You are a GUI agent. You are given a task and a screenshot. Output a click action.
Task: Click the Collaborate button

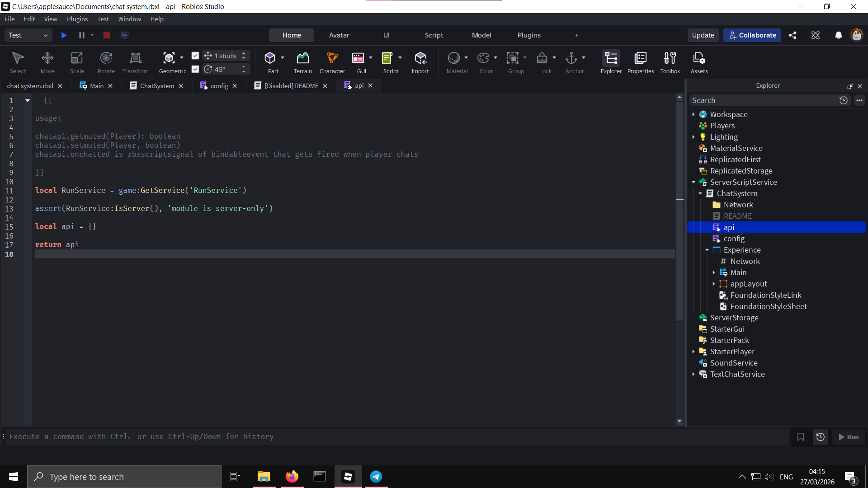(x=752, y=35)
